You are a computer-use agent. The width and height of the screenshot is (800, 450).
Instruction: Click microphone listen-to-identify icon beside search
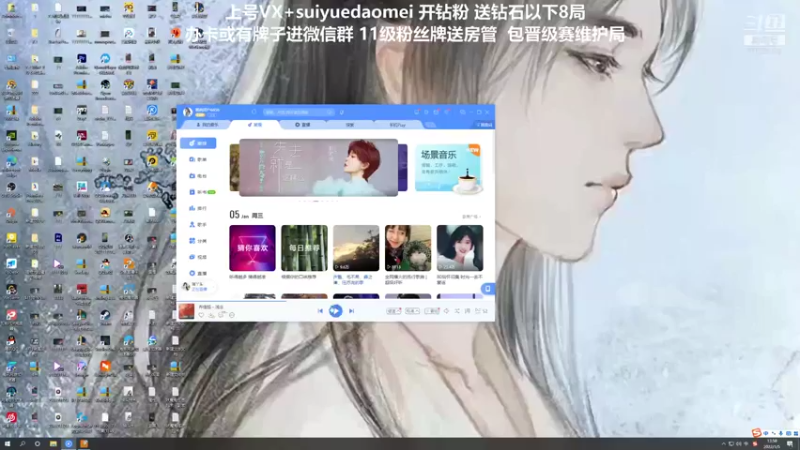pos(342,112)
